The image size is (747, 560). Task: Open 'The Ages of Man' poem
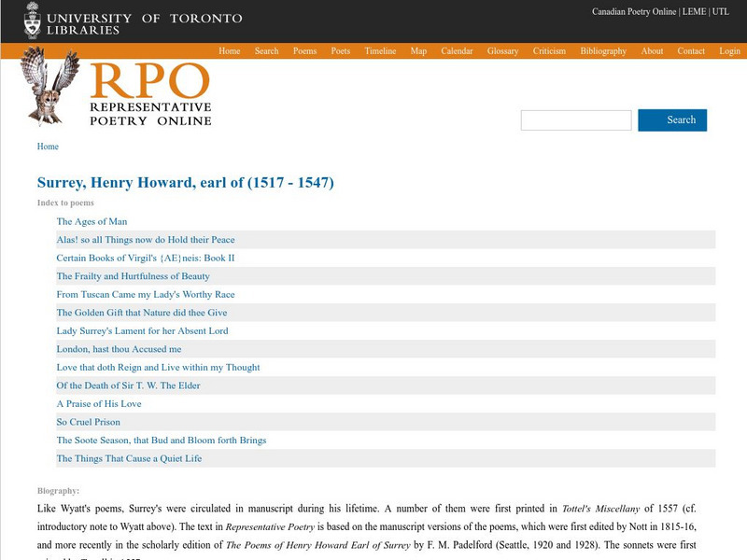click(x=93, y=222)
